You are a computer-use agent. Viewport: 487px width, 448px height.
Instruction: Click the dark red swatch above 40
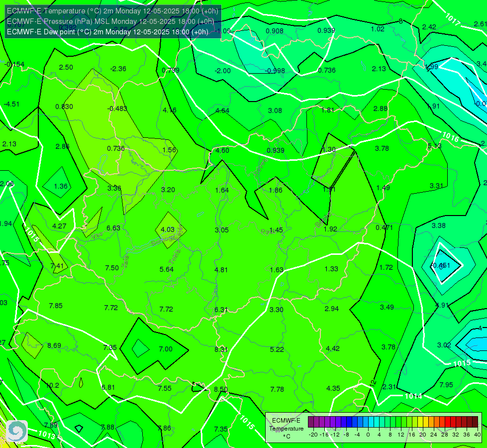(x=475, y=422)
